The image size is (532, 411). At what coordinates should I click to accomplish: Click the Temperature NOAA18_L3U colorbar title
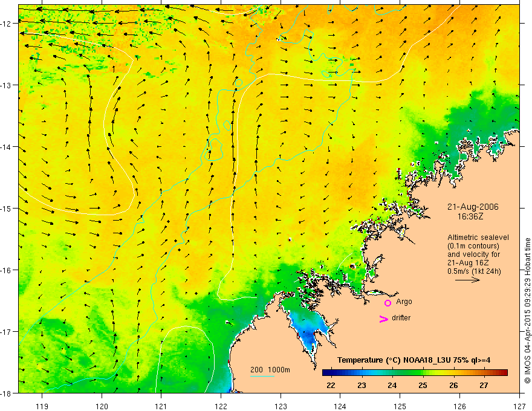[x=414, y=360]
